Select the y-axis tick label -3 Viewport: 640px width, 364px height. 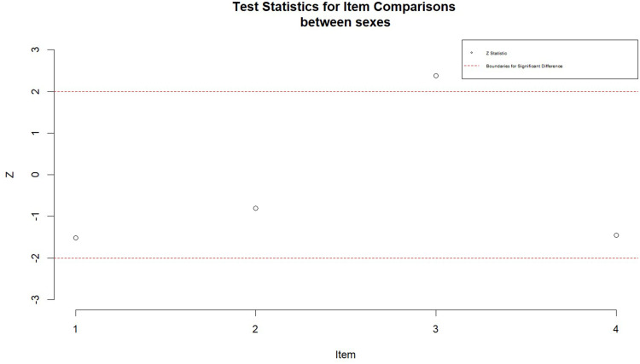36,298
